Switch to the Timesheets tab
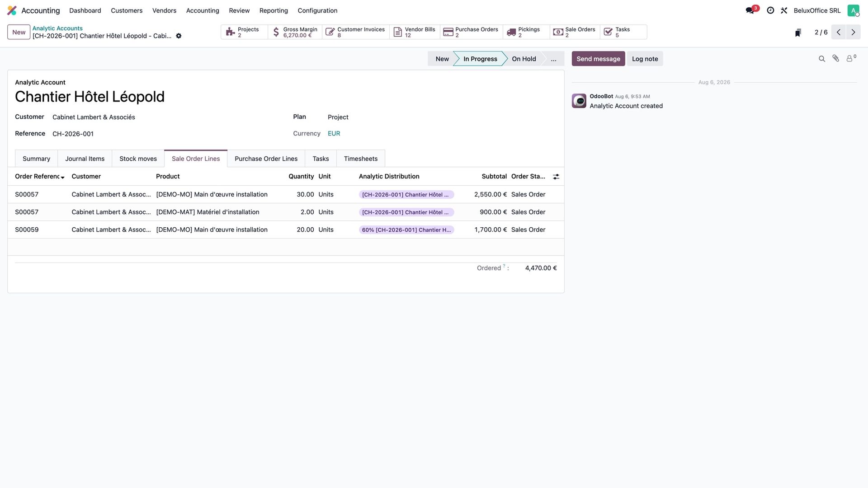 click(x=360, y=159)
